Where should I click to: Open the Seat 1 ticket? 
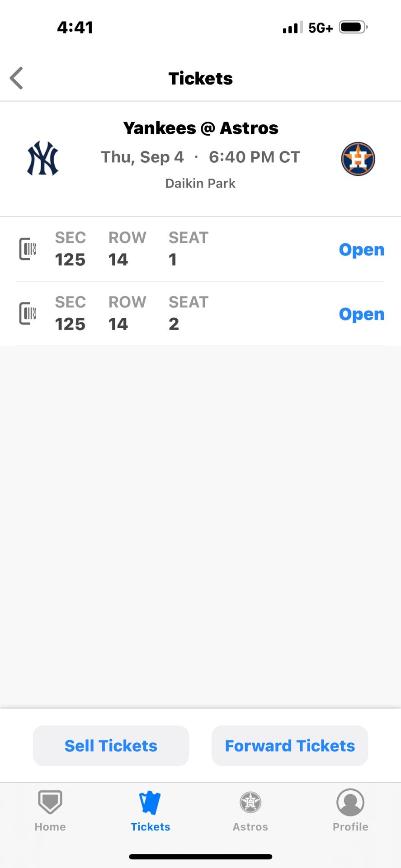(361, 250)
